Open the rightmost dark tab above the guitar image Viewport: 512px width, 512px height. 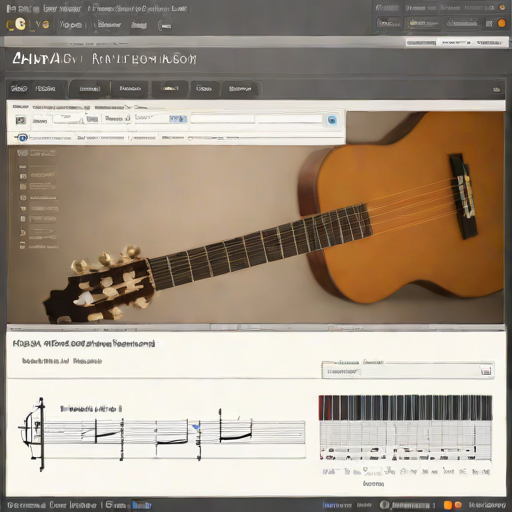240,89
